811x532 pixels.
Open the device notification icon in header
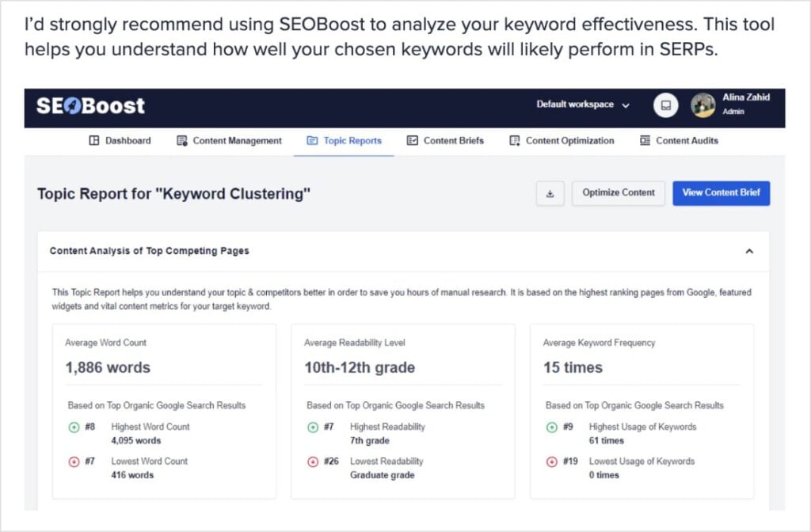pos(665,105)
